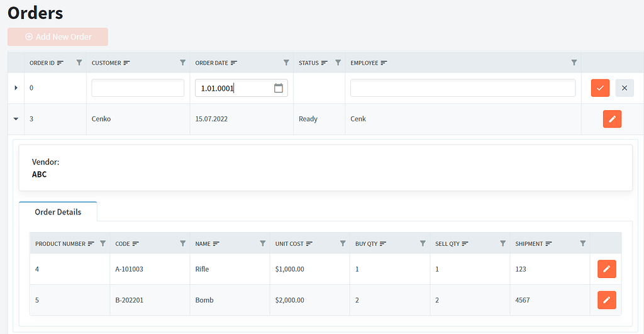Collapse the details of order 3
This screenshot has height=334, width=644.
point(16,119)
